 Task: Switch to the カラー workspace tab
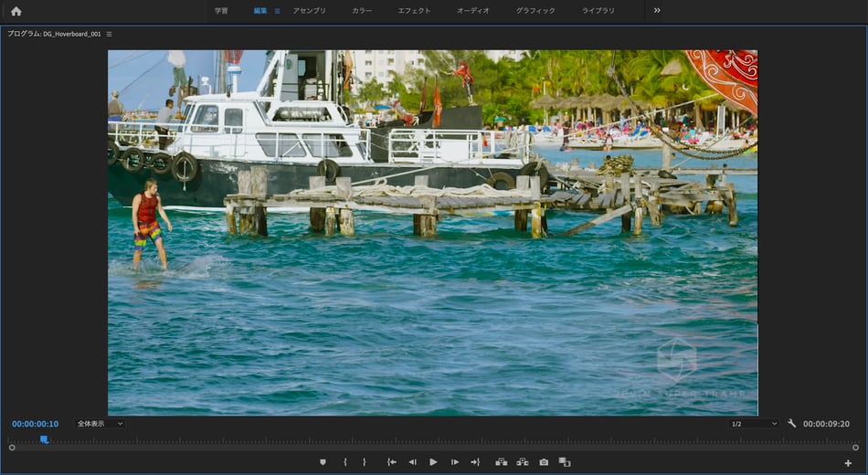coord(362,11)
